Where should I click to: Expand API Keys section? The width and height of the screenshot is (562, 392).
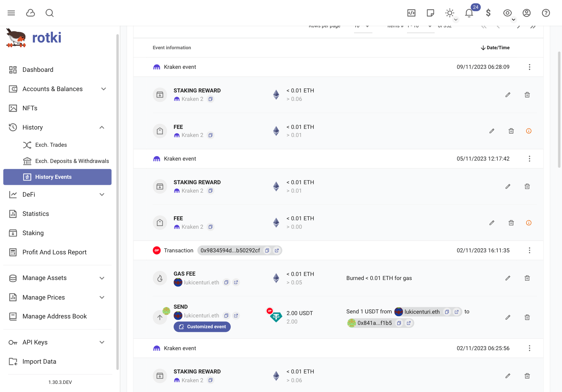57,342
